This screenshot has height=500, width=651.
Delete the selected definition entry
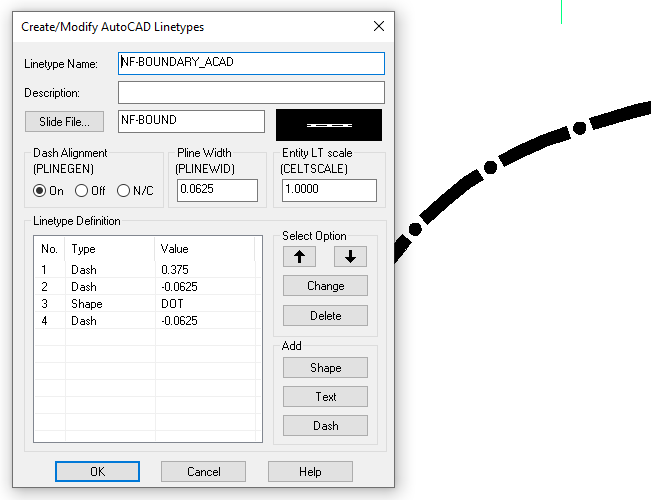pos(326,316)
